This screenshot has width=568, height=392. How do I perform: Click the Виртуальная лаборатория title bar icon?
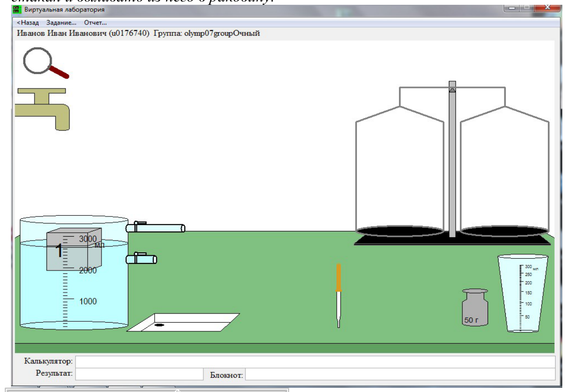(x=17, y=10)
